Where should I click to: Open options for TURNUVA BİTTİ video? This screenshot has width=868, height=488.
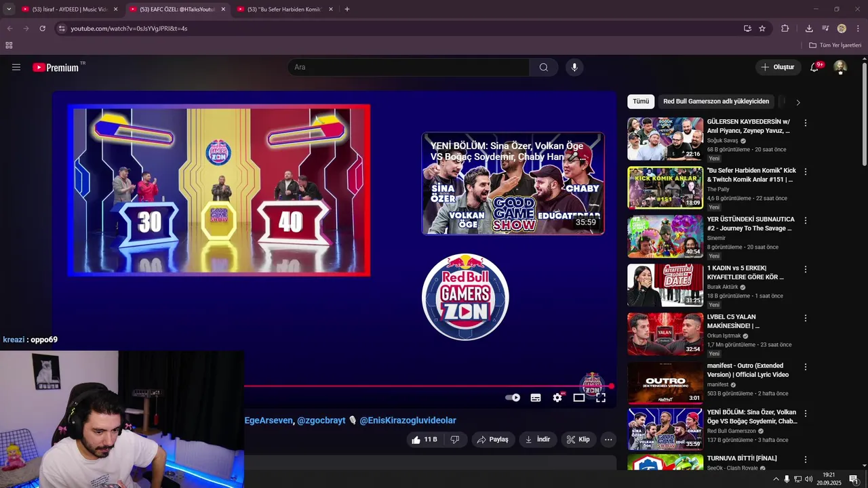pos(806,459)
